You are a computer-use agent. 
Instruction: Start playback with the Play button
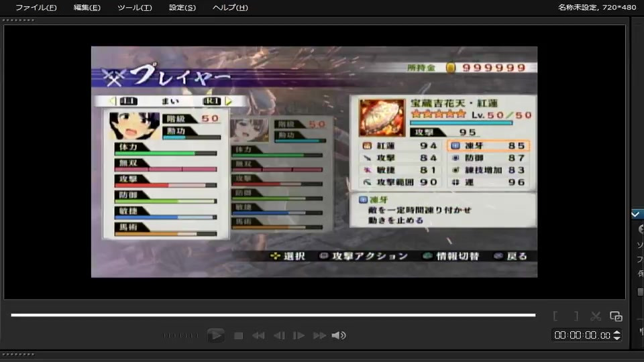pyautogui.click(x=215, y=335)
